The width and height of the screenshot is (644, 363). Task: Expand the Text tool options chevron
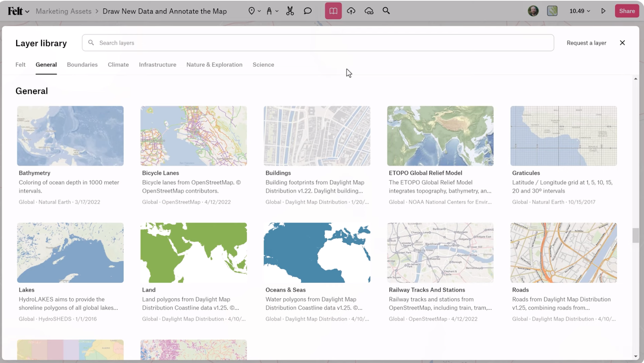click(x=277, y=11)
